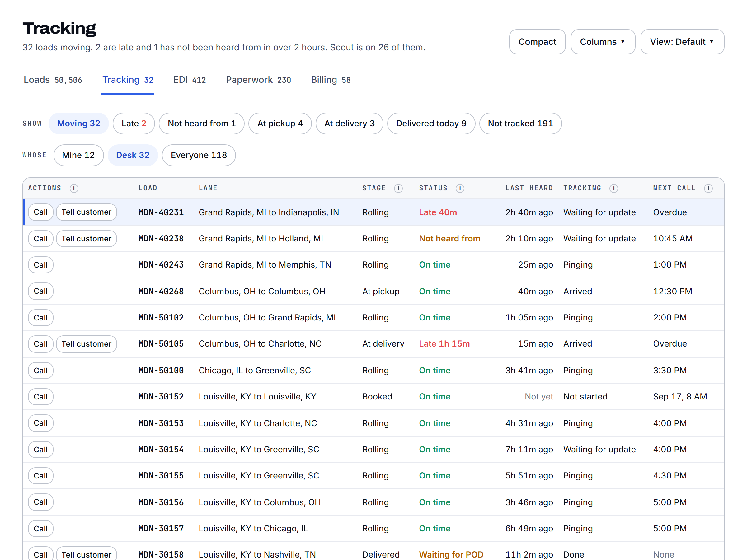747x560 pixels.
Task: Click Call for MDN-50100
Action: pos(40,370)
